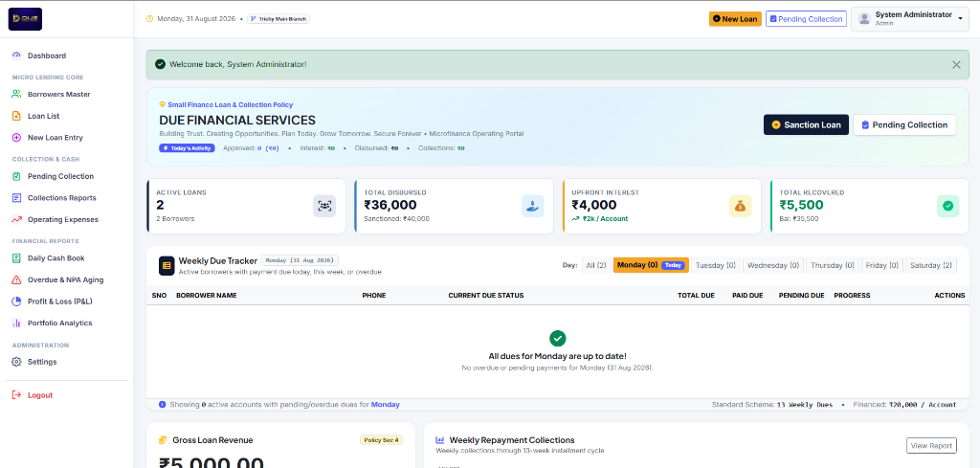
Task: Select the Friday (0) day filter
Action: tap(882, 265)
